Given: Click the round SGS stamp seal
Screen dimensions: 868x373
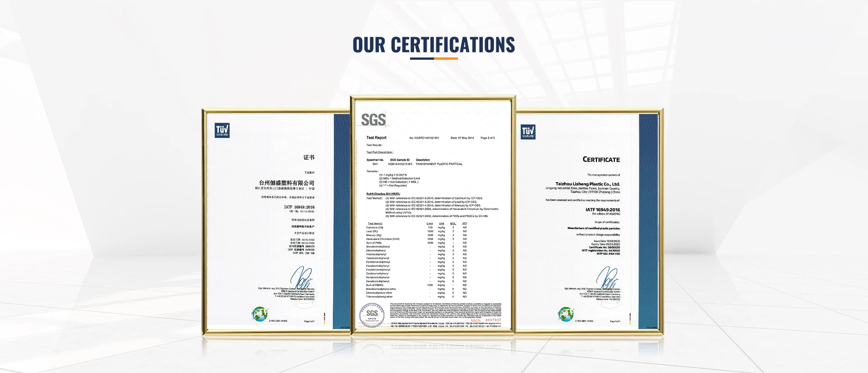Looking at the screenshot, I should (372, 315).
